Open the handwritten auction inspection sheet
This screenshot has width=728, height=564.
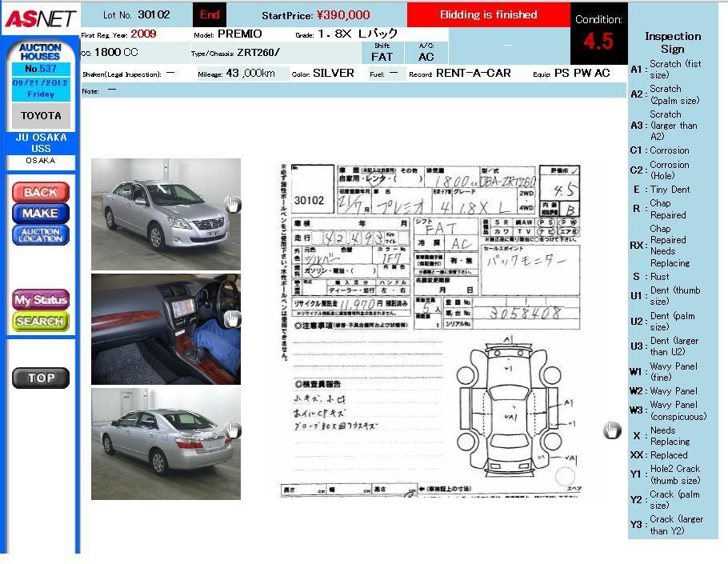tap(430, 330)
